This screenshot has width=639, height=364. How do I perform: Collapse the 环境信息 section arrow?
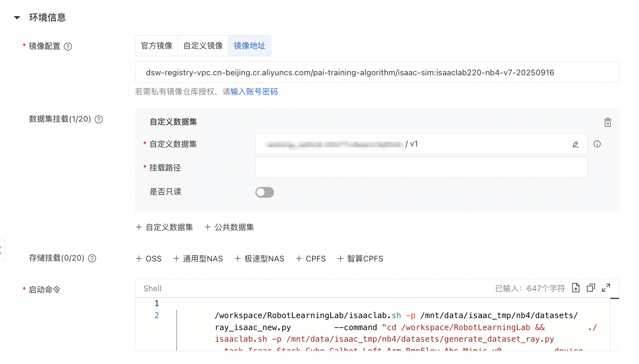[x=17, y=18]
